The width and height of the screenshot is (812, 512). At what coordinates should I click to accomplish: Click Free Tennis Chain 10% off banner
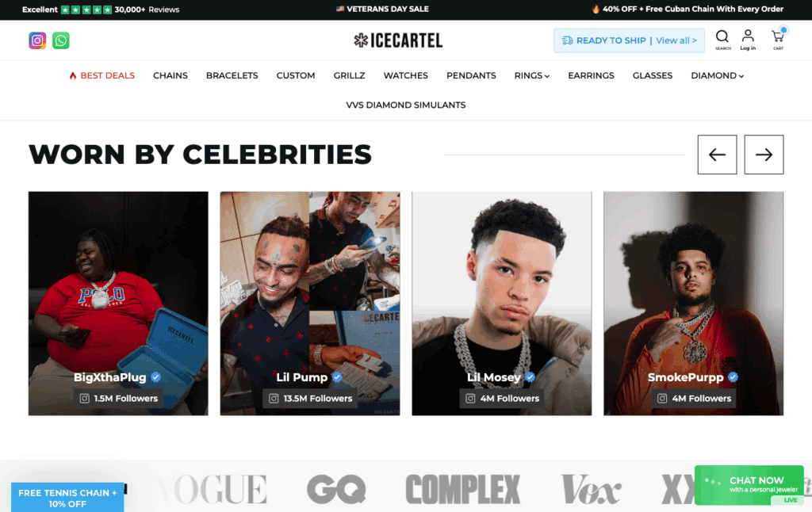coord(67,498)
